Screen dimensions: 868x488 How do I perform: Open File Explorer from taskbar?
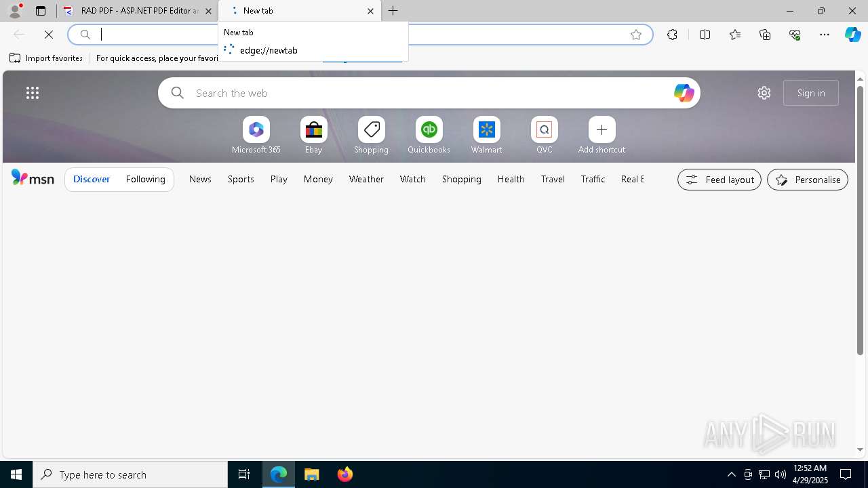coord(312,474)
